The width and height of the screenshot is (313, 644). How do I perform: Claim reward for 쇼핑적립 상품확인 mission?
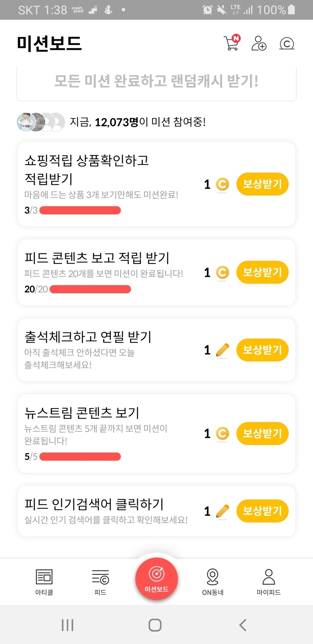[x=262, y=184]
